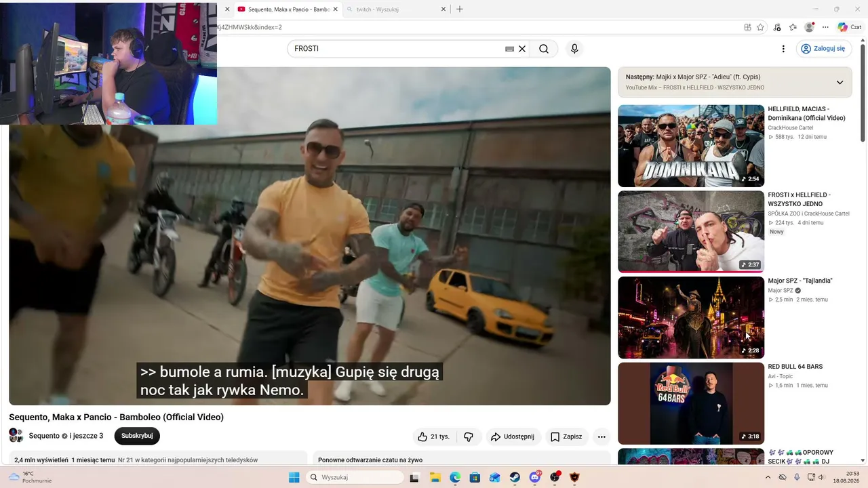The height and width of the screenshot is (488, 868).
Task: Open the Edge media control music icon
Action: click(777, 27)
